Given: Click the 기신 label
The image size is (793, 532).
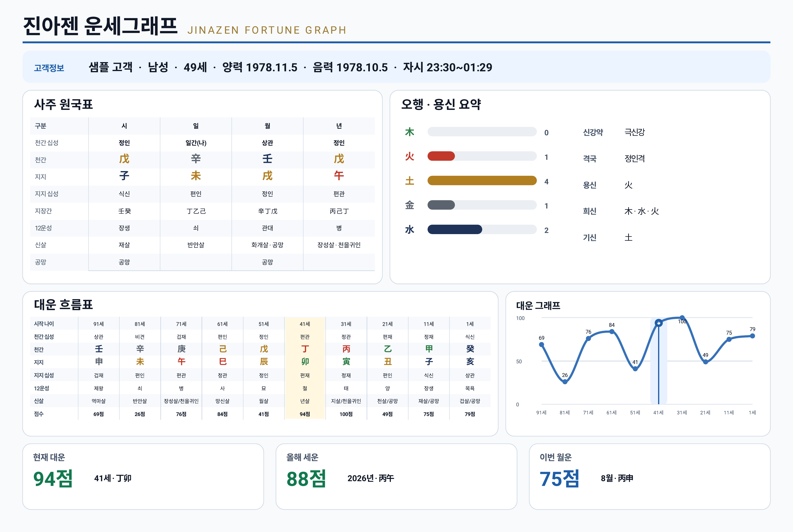Looking at the screenshot, I should (590, 237).
